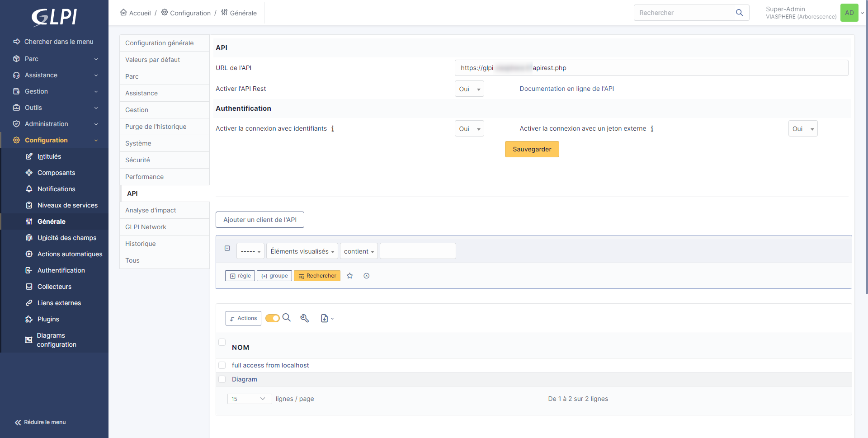Click the Sauvegarder button
Screen dimensions: 868x438
click(x=532, y=149)
